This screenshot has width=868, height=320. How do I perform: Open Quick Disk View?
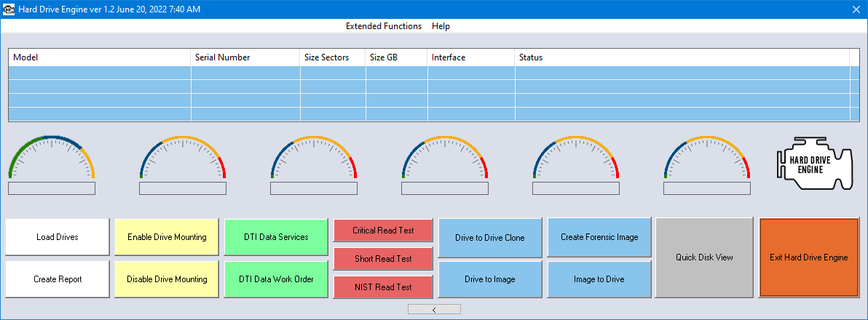pyautogui.click(x=704, y=257)
